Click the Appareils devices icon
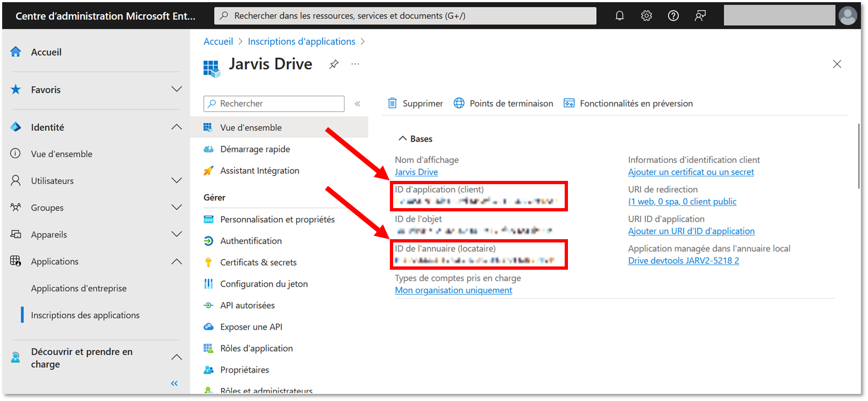 (x=16, y=234)
